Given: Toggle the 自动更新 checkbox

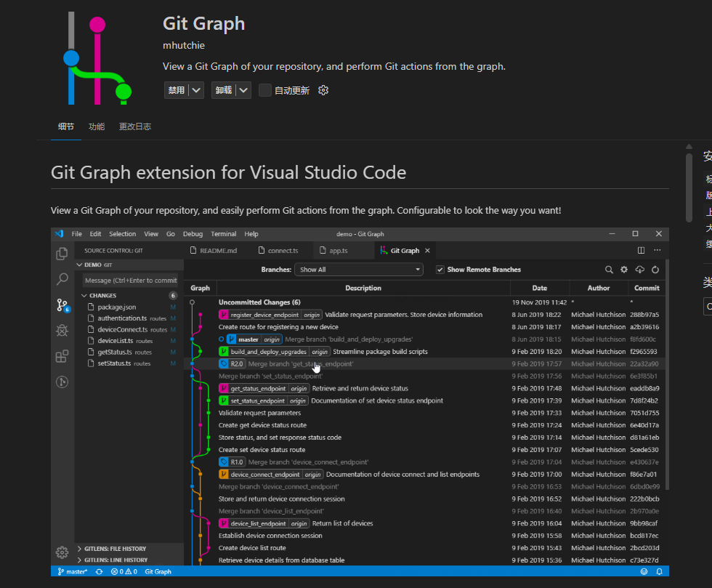Looking at the screenshot, I should [265, 90].
